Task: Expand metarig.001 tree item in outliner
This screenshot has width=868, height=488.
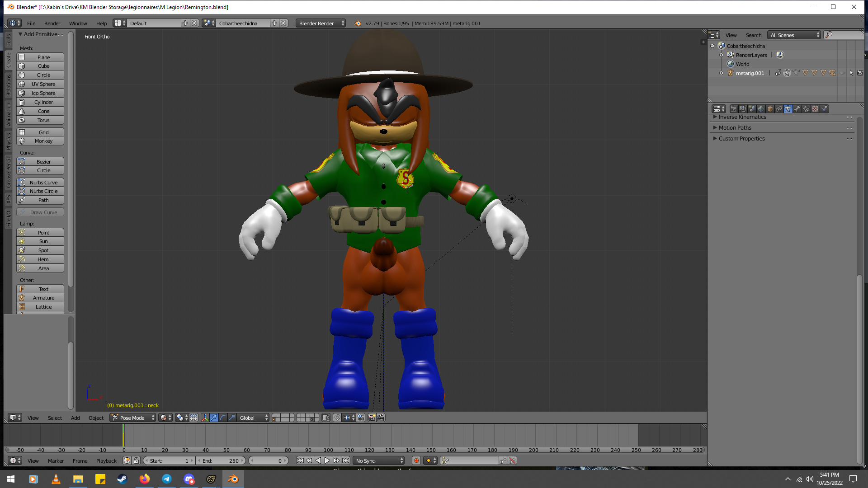Action: 722,73
